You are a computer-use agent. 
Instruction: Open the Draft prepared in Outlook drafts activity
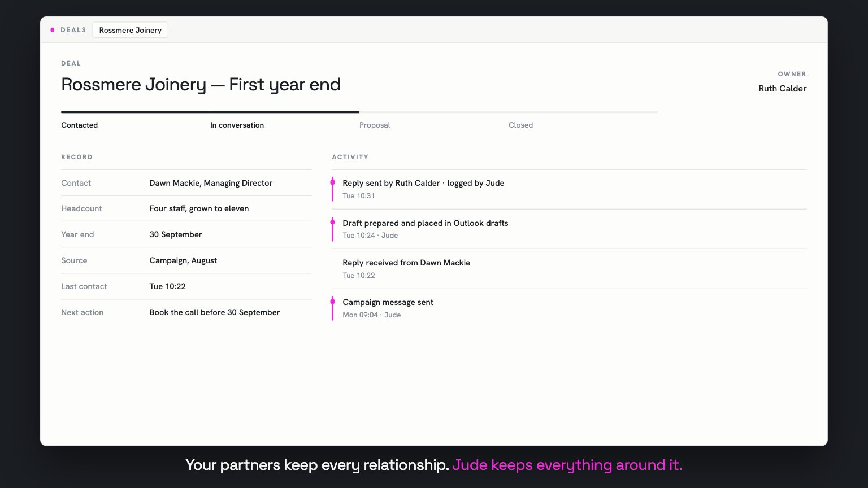[x=569, y=229]
